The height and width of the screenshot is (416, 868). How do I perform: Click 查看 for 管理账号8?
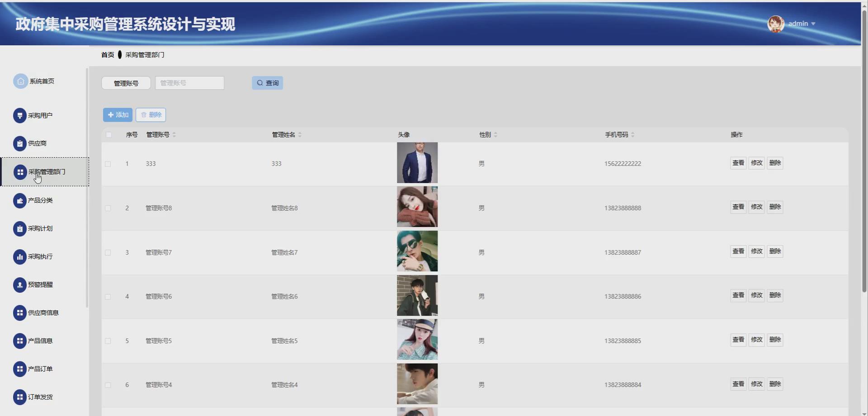[x=738, y=207]
